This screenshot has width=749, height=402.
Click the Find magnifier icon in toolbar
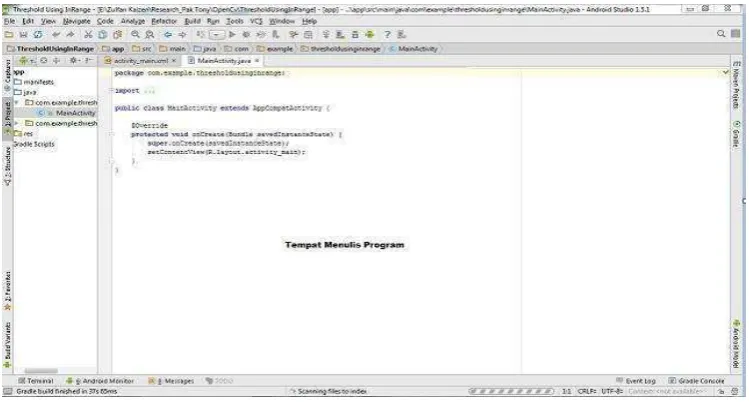click(135, 34)
